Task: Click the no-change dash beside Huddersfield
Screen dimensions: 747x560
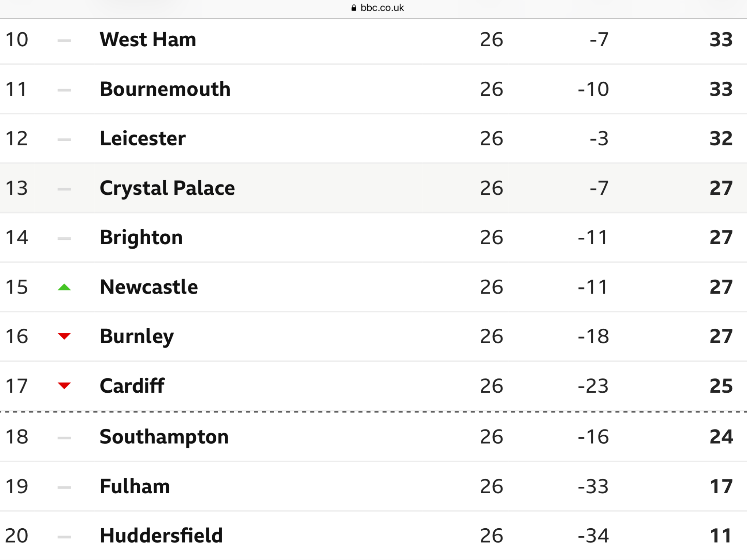Action: coord(64,537)
